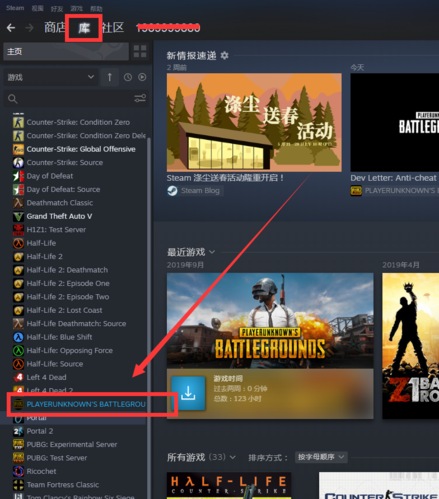
Task: Select Counter-Strike: Condition Zero entry
Action: (x=78, y=122)
